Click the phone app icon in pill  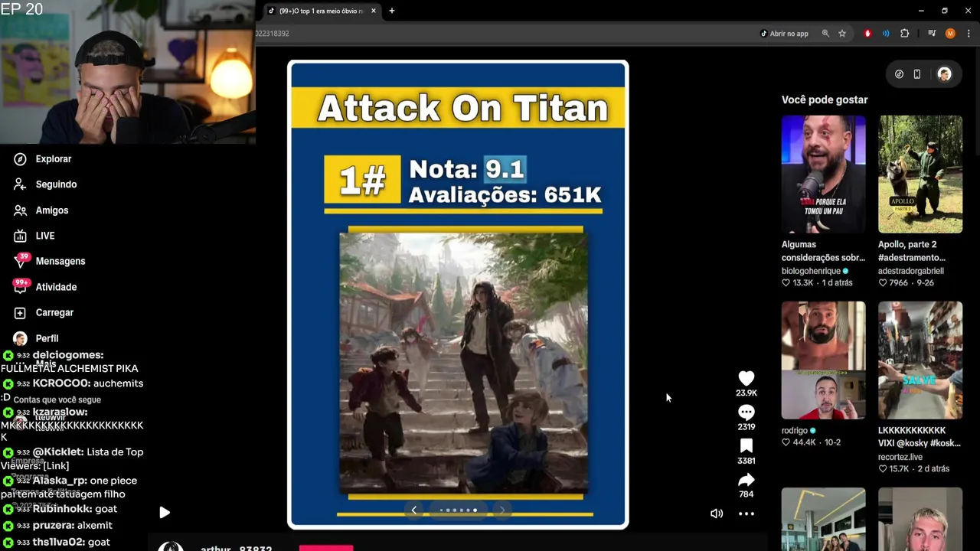click(x=917, y=74)
